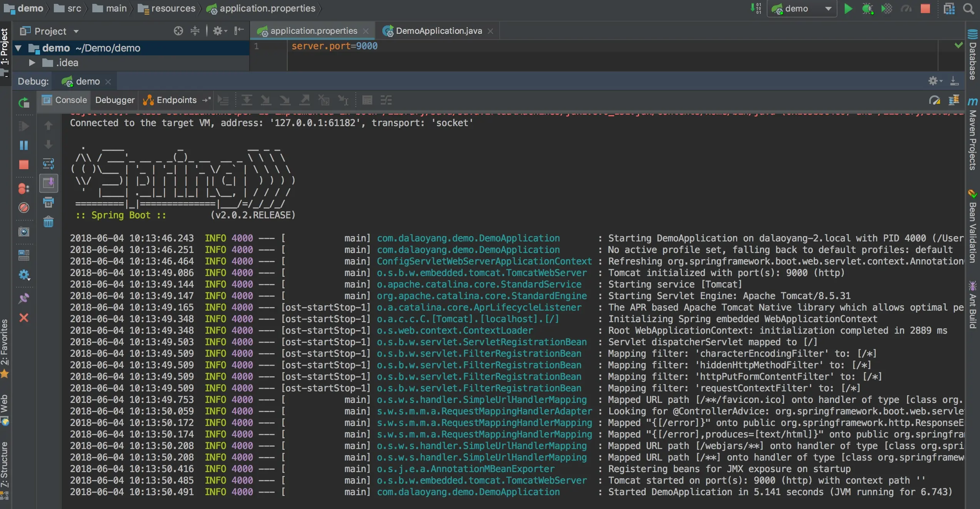The height and width of the screenshot is (509, 980).
Task: Expand the .idea folder
Action: click(32, 63)
